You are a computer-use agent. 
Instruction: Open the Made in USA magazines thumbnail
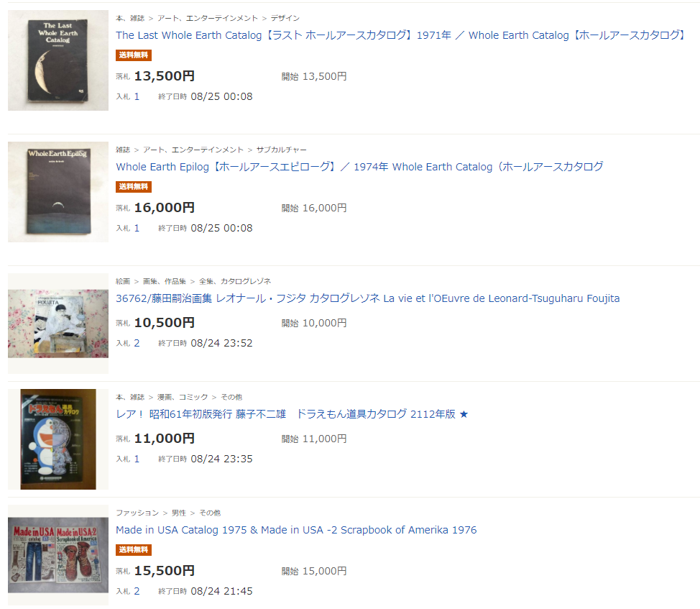[58, 555]
